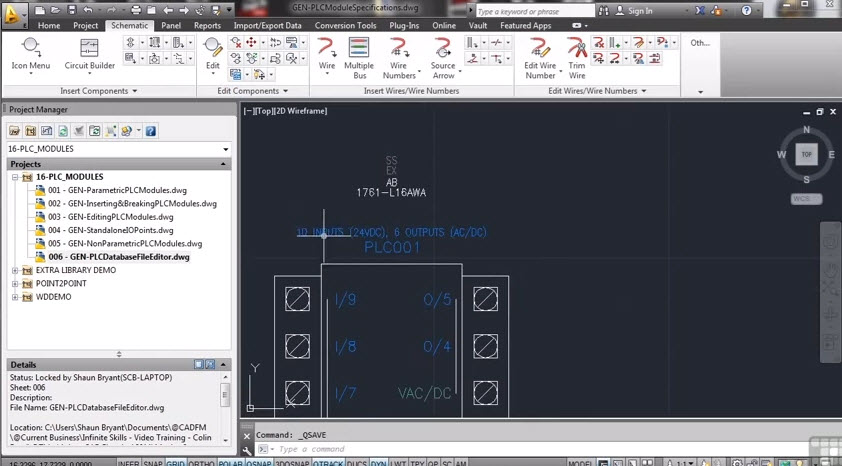Select the Trim Wire tool
Viewport: 842px width, 466px height.
577,58
